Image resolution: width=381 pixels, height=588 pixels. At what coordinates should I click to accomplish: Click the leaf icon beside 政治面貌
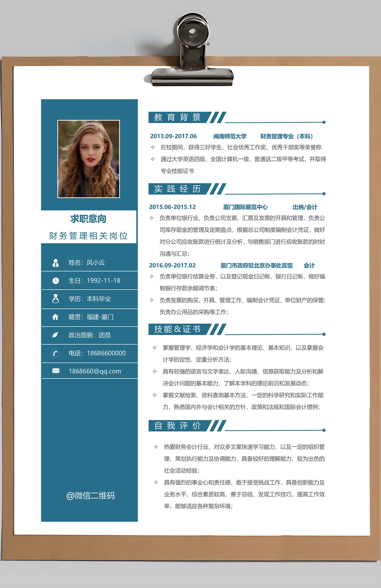pyautogui.click(x=55, y=335)
